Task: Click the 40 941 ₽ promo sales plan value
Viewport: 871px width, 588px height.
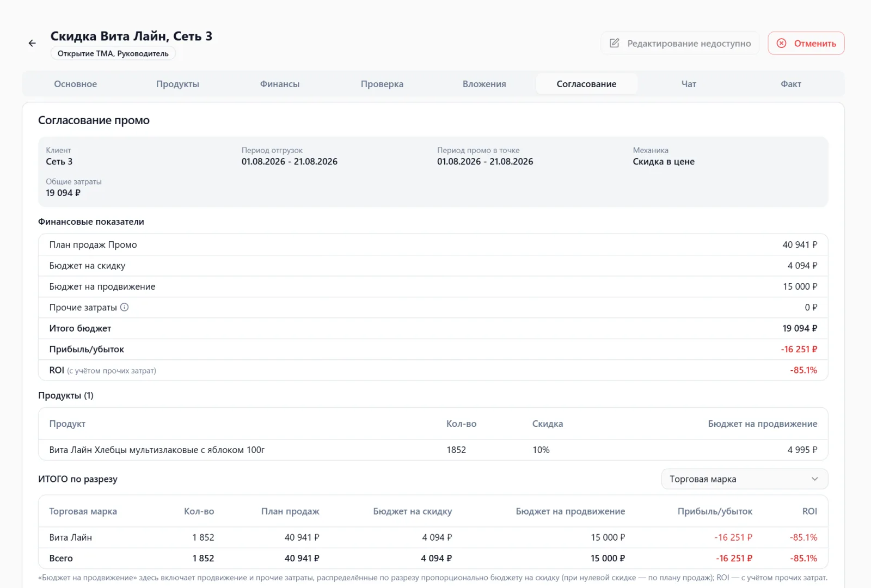Action: tap(800, 244)
